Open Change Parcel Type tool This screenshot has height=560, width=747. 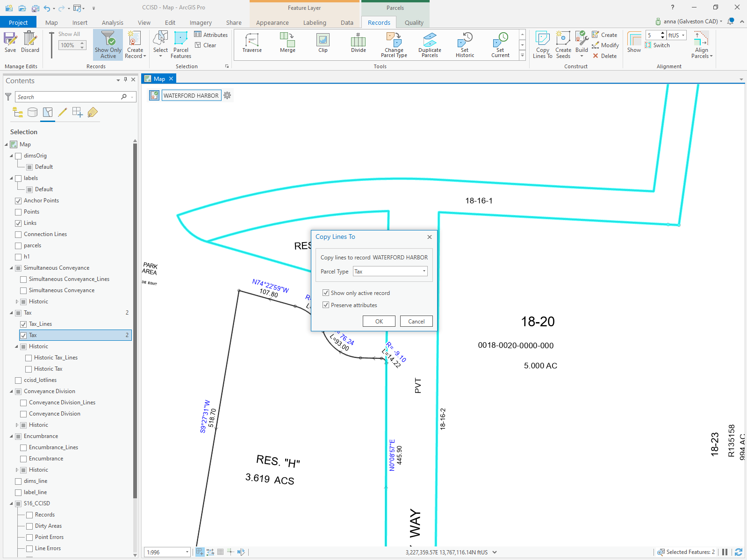pyautogui.click(x=394, y=45)
